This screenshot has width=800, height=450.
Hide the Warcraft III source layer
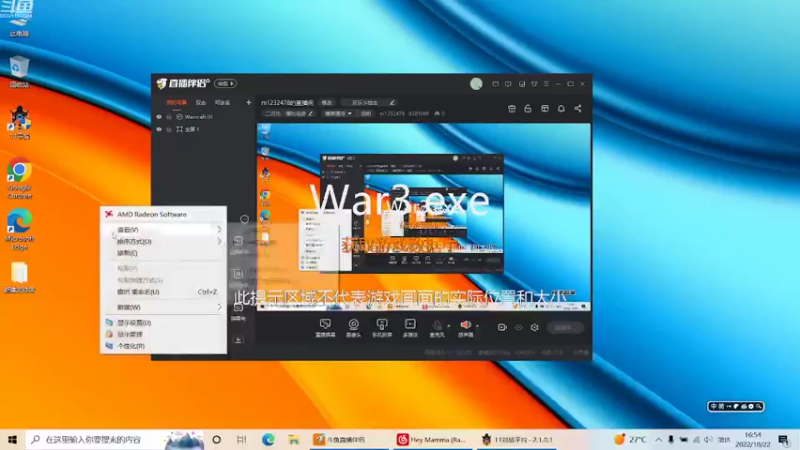(159, 117)
